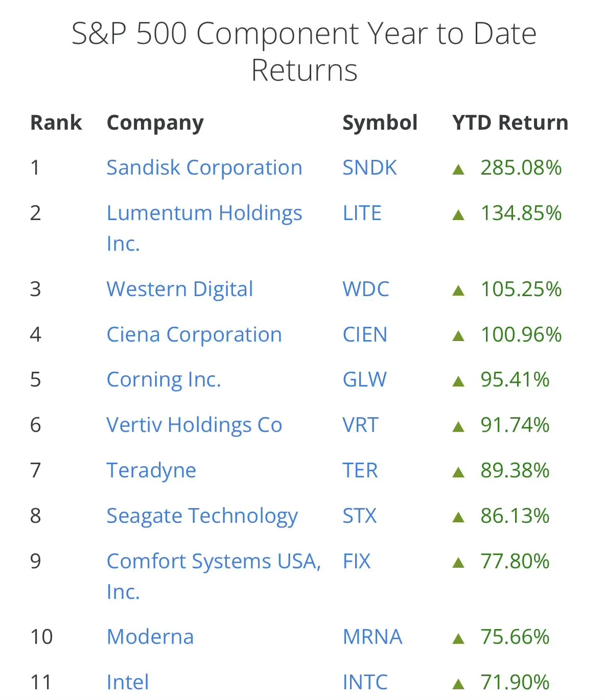
Task: Click the VRT symbol link
Action: 360,425
